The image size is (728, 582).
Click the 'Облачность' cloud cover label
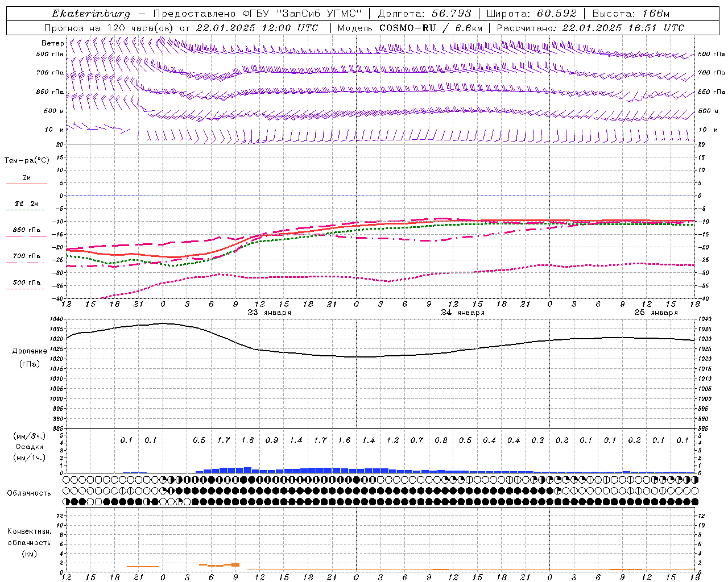29,493
